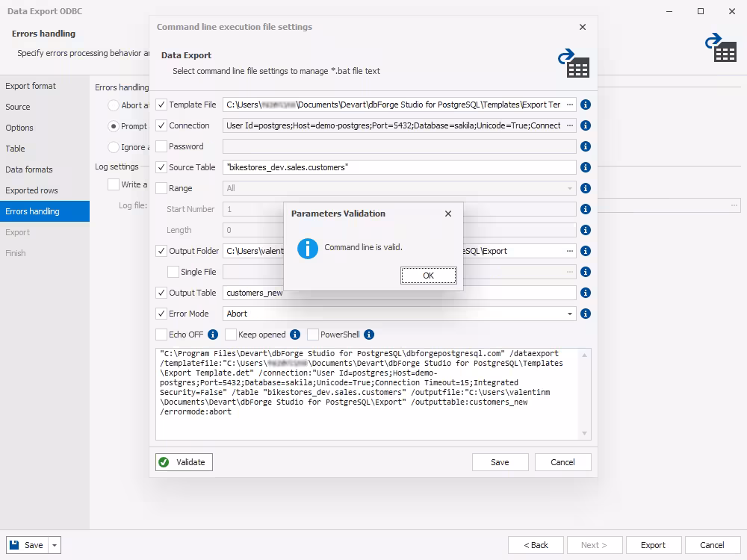The image size is (747, 560).
Task: Close Command line execution file settings dialog
Action: point(582,27)
